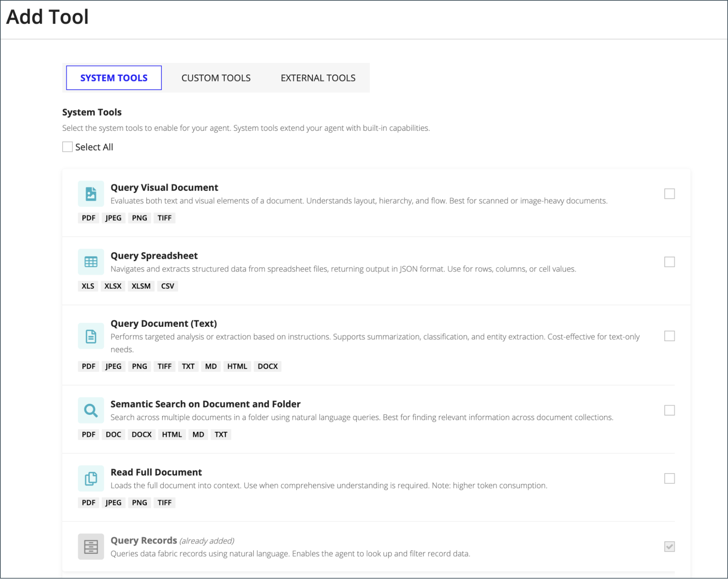728x579 pixels.
Task: Click the Query Visual Document title
Action: tap(164, 188)
